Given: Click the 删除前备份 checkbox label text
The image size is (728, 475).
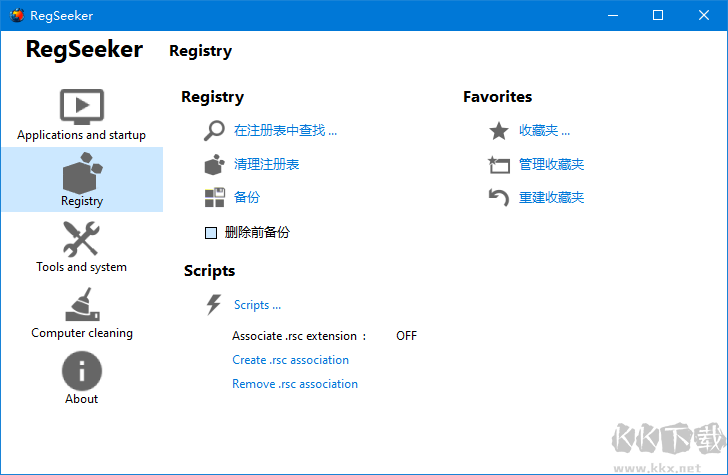Looking at the screenshot, I should [257, 232].
